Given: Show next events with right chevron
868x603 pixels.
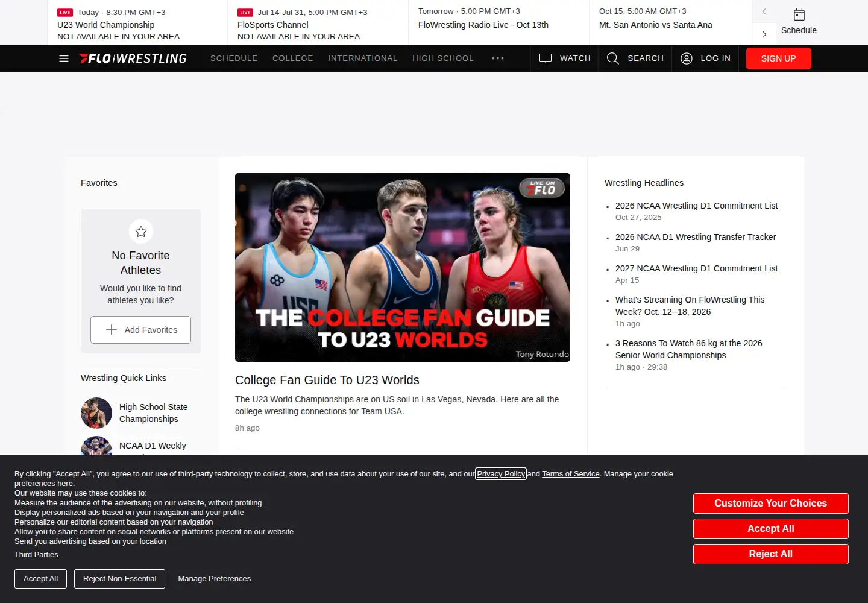Looking at the screenshot, I should 764,34.
